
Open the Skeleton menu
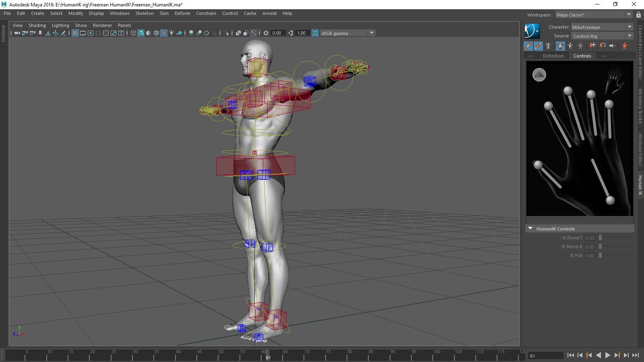144,13
